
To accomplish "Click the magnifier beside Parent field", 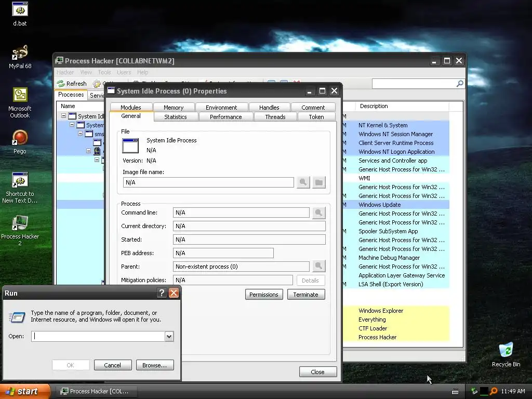I will pos(318,267).
